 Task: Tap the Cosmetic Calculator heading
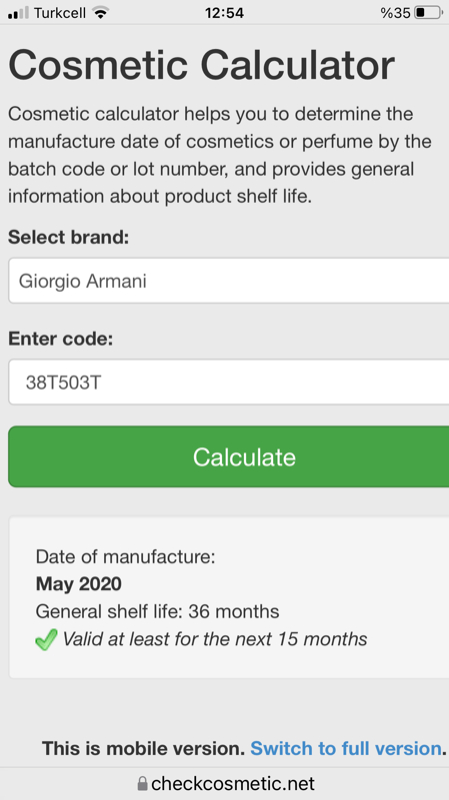(x=202, y=65)
